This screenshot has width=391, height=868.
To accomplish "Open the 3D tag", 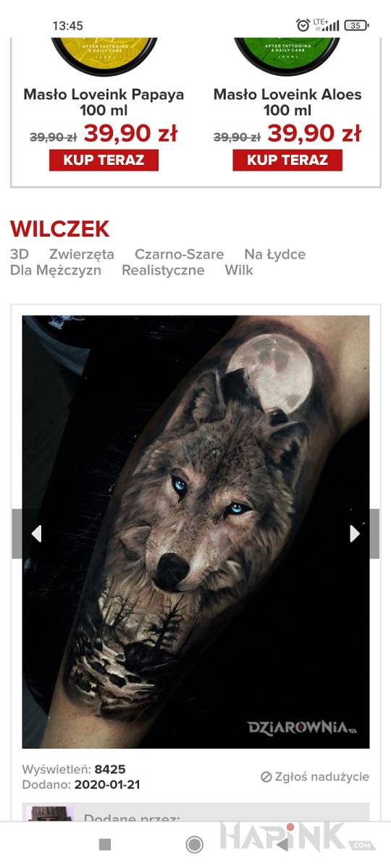I will [20, 255].
